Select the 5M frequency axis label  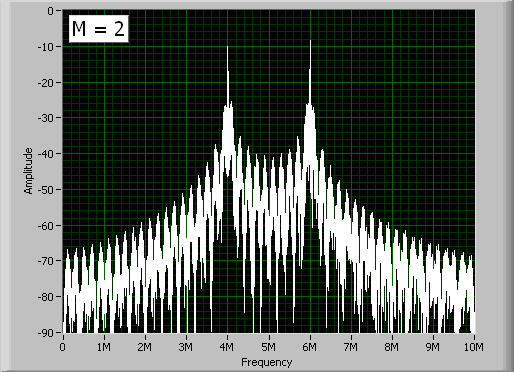[268, 347]
